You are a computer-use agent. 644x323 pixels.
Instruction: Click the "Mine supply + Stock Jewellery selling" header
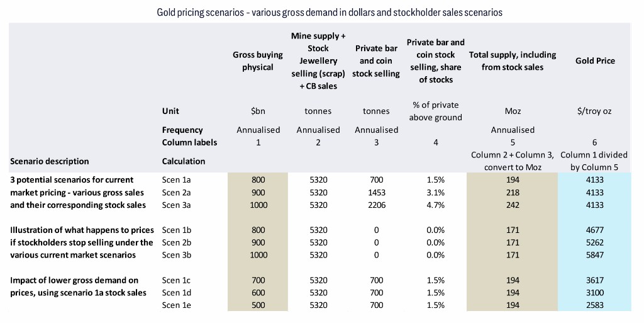click(318, 61)
